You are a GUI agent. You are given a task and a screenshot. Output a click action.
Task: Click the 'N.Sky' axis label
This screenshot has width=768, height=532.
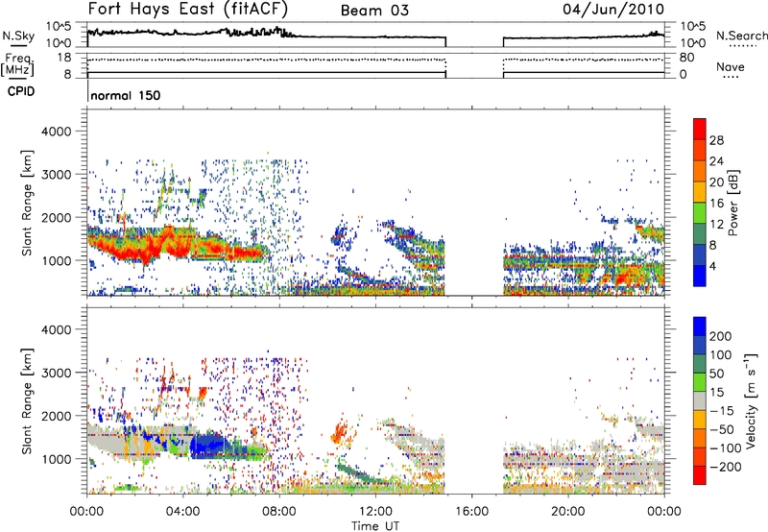pyautogui.click(x=18, y=36)
